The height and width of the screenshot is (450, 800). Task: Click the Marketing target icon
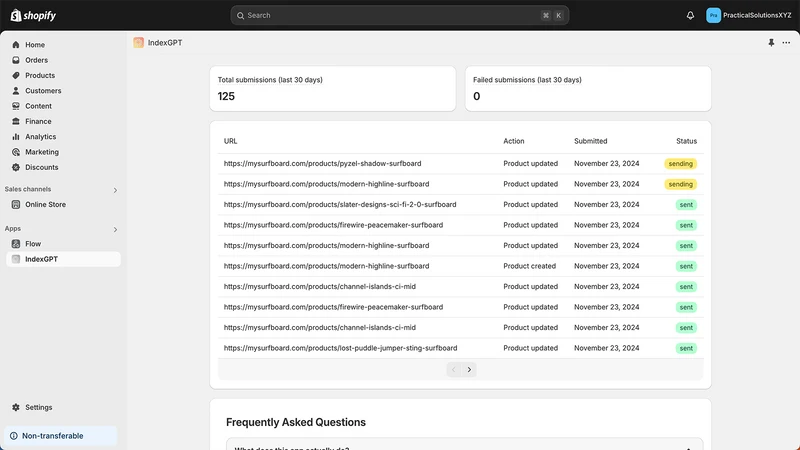point(16,152)
